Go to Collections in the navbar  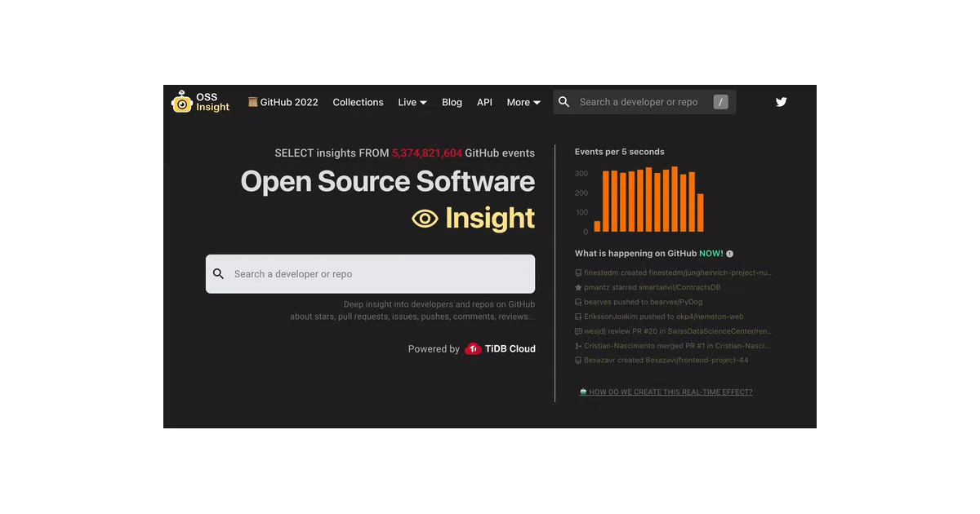click(x=358, y=102)
